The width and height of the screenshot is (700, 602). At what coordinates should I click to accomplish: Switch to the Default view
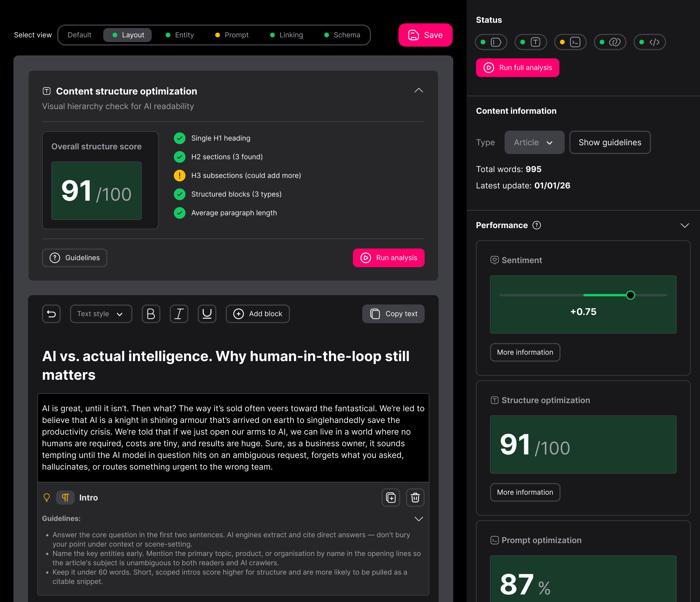click(80, 35)
